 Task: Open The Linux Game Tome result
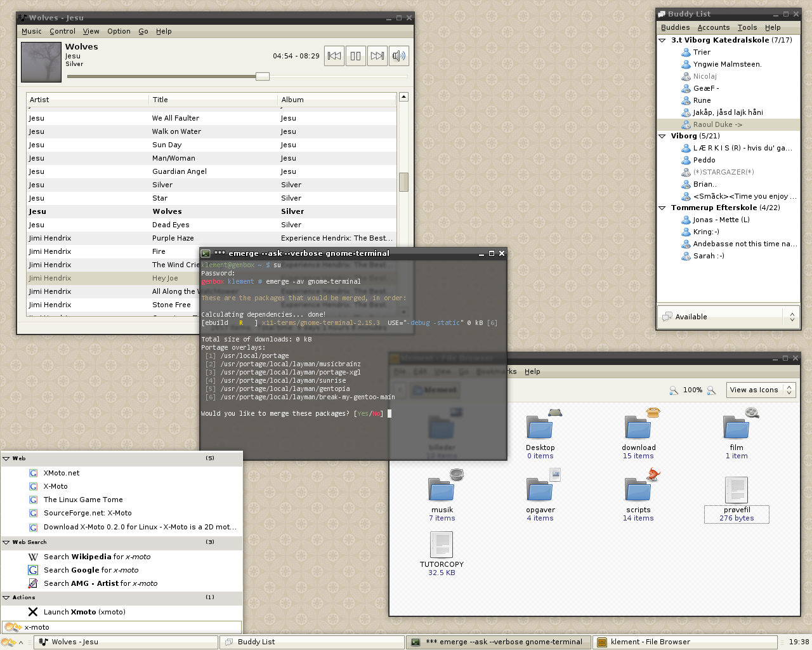[122, 500]
